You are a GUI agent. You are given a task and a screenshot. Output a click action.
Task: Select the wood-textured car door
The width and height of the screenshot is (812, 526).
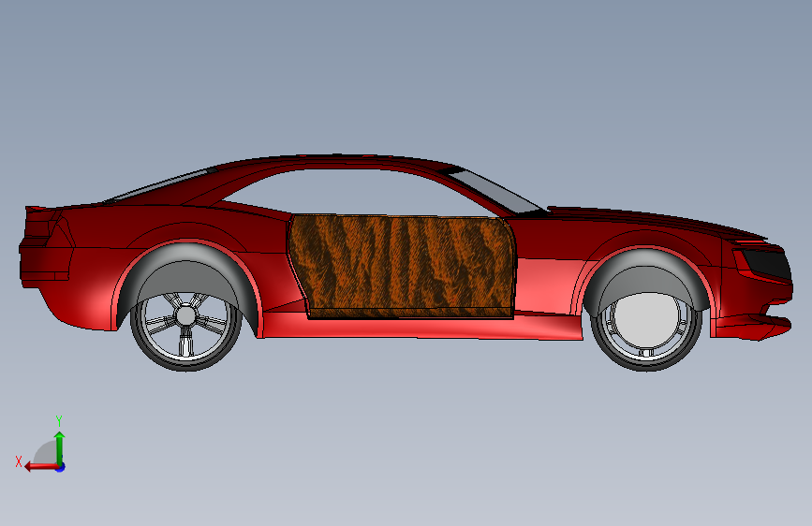coord(402,266)
